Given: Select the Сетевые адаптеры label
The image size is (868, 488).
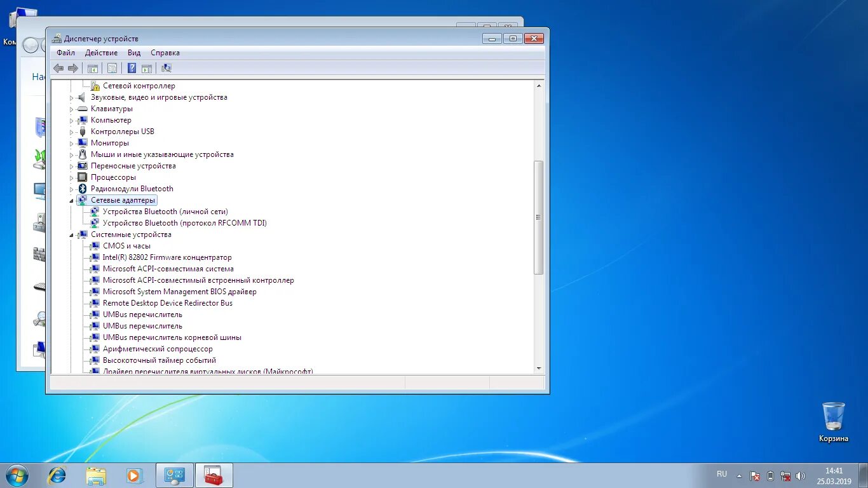Looking at the screenshot, I should coord(123,200).
